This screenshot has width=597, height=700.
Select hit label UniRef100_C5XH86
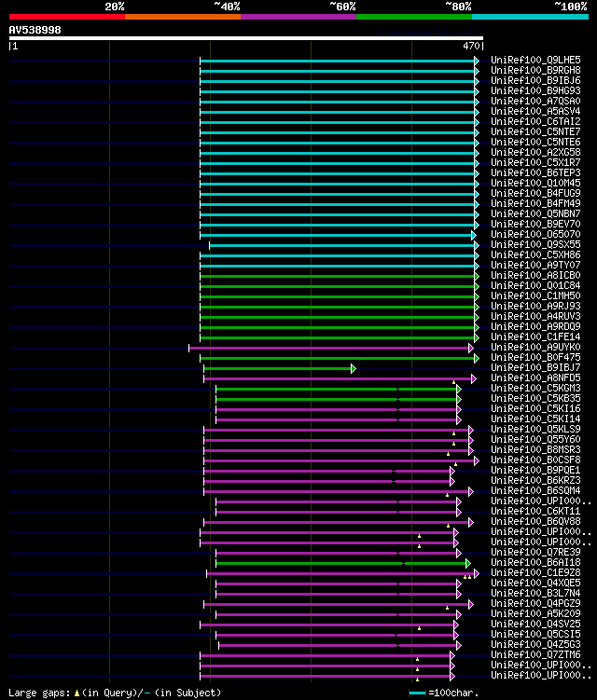tap(535, 254)
